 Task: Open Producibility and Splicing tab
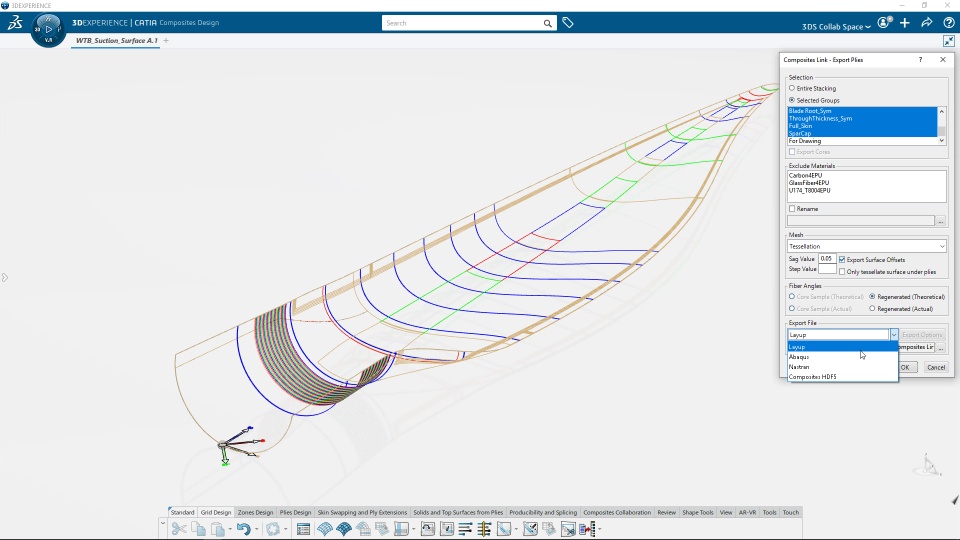pyautogui.click(x=543, y=512)
